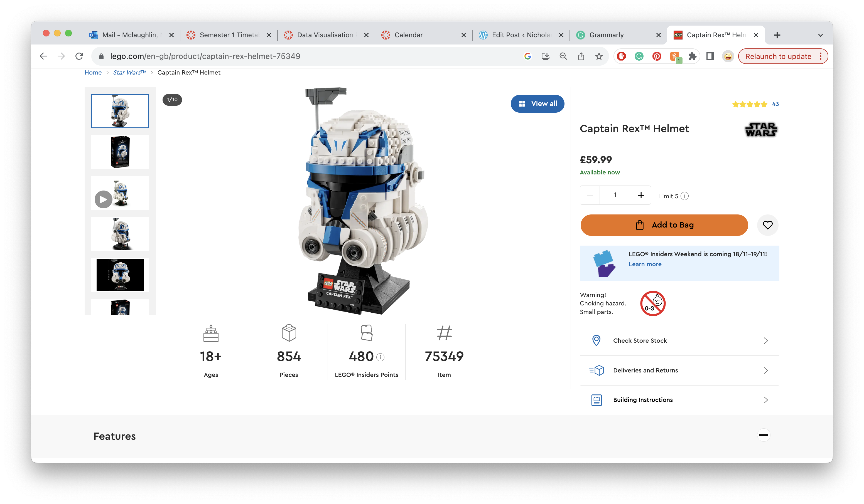864x504 pixels.
Task: Increase quantity with plus button
Action: pyautogui.click(x=640, y=195)
